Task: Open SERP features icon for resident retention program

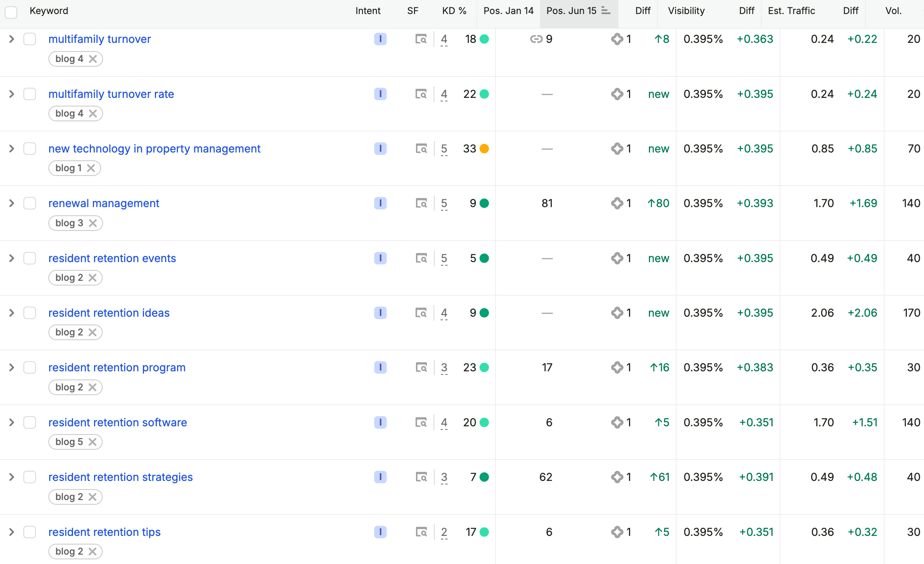Action: pos(421,367)
